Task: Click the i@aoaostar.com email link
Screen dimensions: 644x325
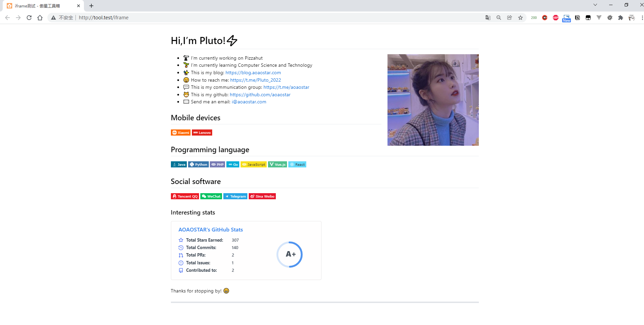Action: pos(249,102)
